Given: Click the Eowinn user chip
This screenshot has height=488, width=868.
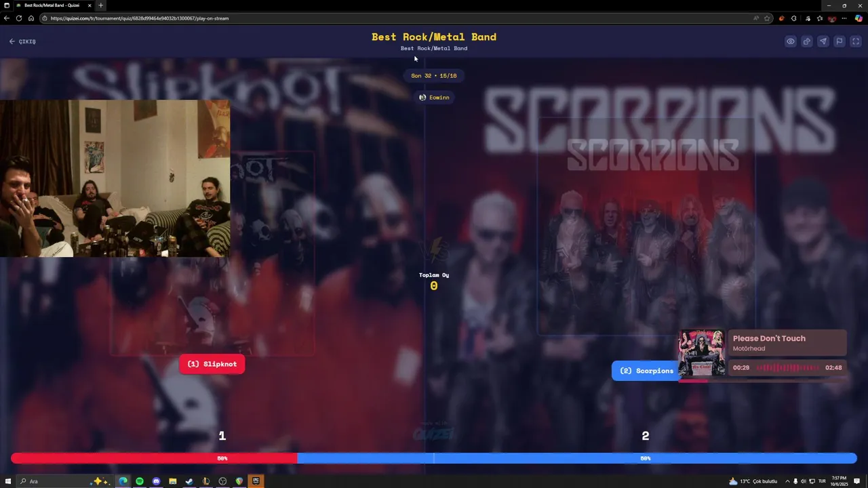Looking at the screenshot, I should tap(434, 97).
